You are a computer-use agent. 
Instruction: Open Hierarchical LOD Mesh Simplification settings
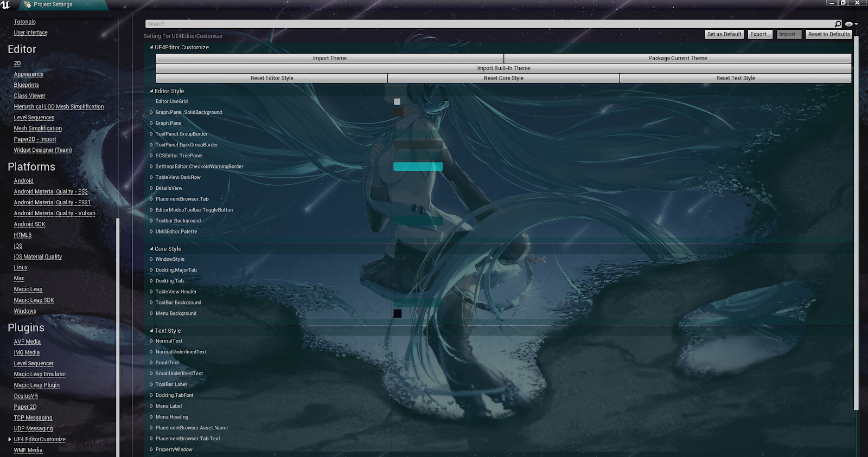point(59,107)
